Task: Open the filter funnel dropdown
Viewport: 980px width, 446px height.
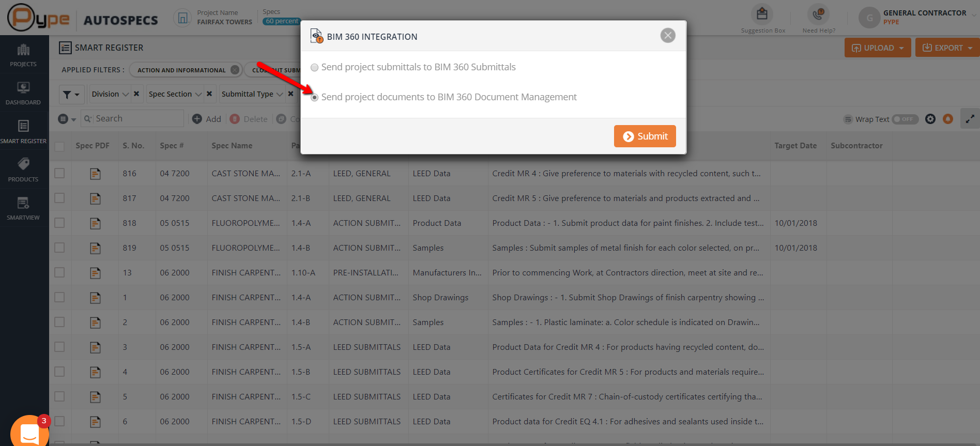Action: 71,95
